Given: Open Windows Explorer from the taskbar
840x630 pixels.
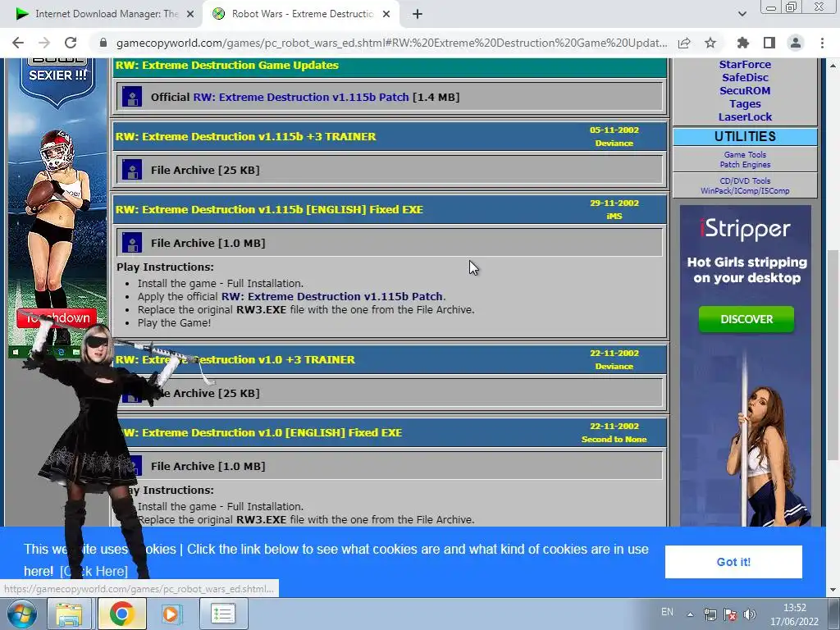Looking at the screenshot, I should point(69,614).
